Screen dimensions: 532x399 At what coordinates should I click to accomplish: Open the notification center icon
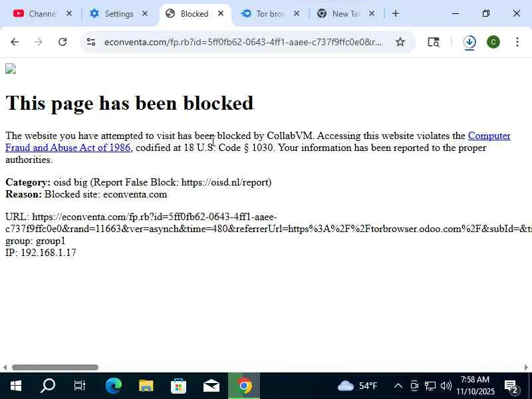[511, 386]
